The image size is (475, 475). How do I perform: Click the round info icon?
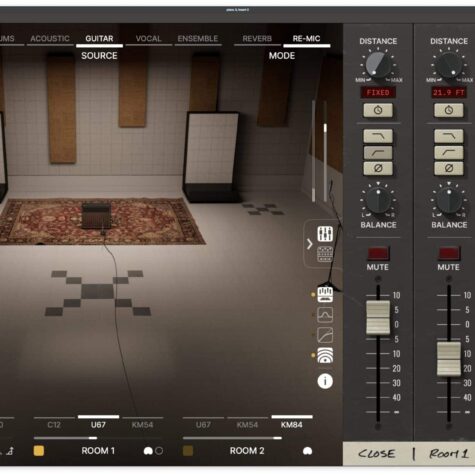(x=325, y=381)
